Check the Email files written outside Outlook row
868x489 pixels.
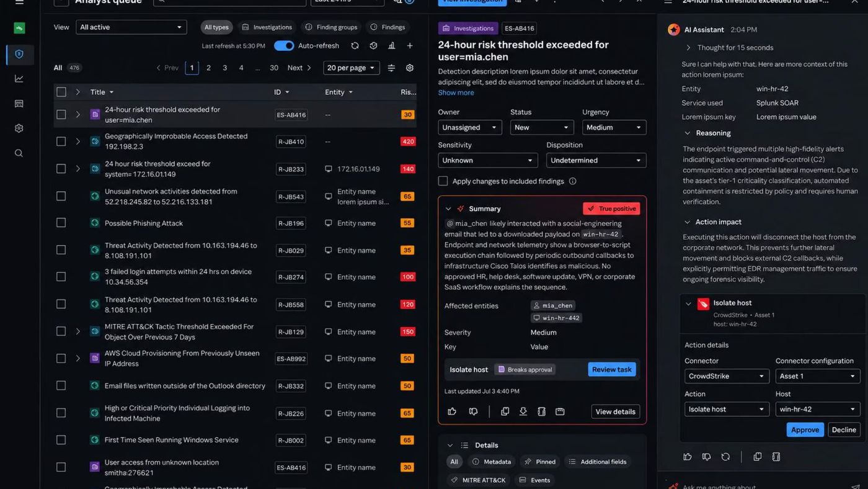click(61, 385)
